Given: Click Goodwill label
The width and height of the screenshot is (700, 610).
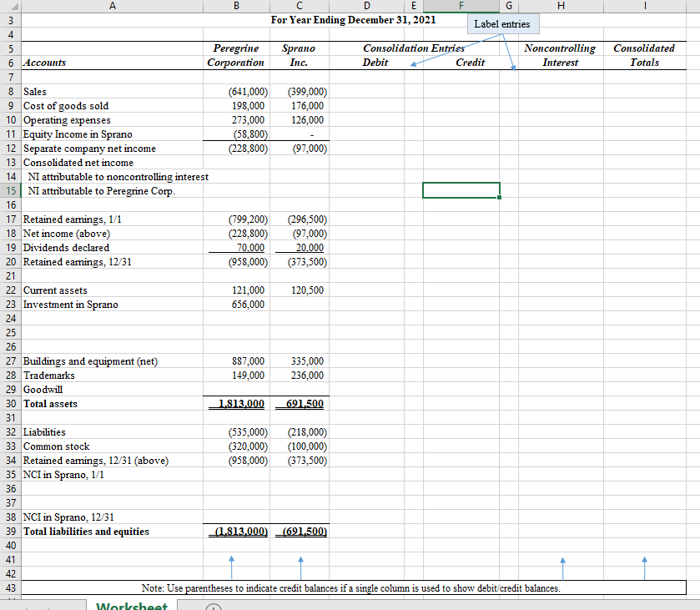Looking at the screenshot, I should [43, 390].
